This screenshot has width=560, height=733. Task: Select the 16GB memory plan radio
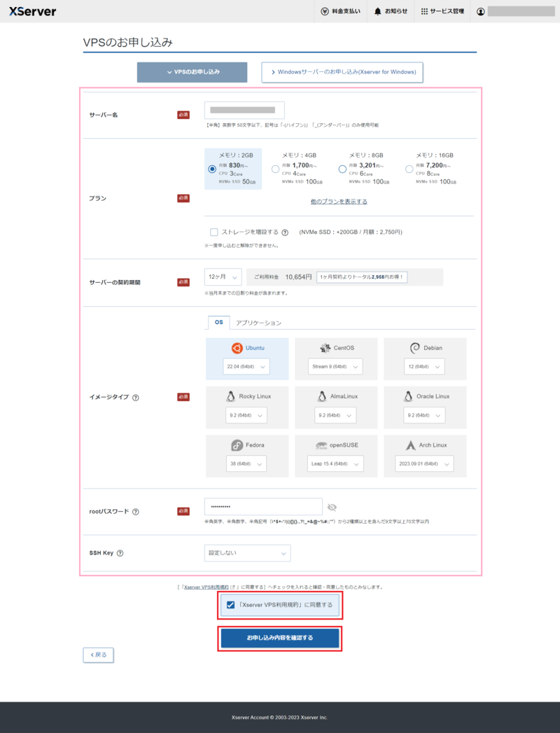(409, 169)
